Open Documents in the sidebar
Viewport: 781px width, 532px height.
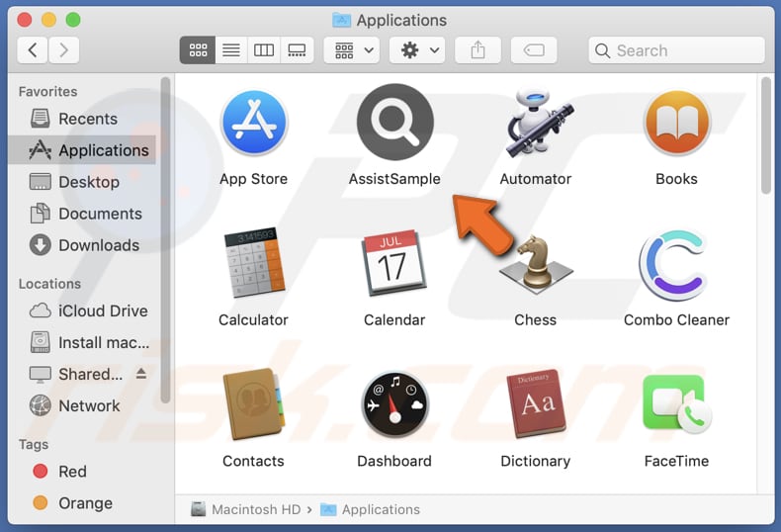83,214
